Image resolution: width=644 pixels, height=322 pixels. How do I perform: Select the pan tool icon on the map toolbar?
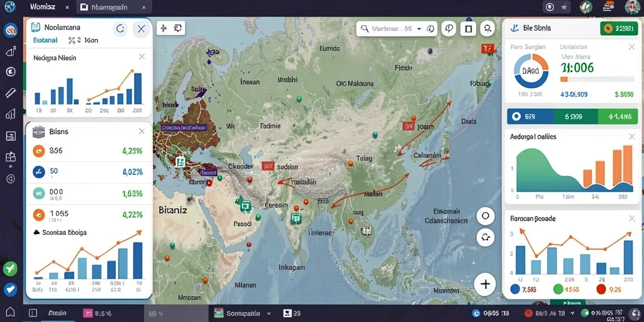164,28
